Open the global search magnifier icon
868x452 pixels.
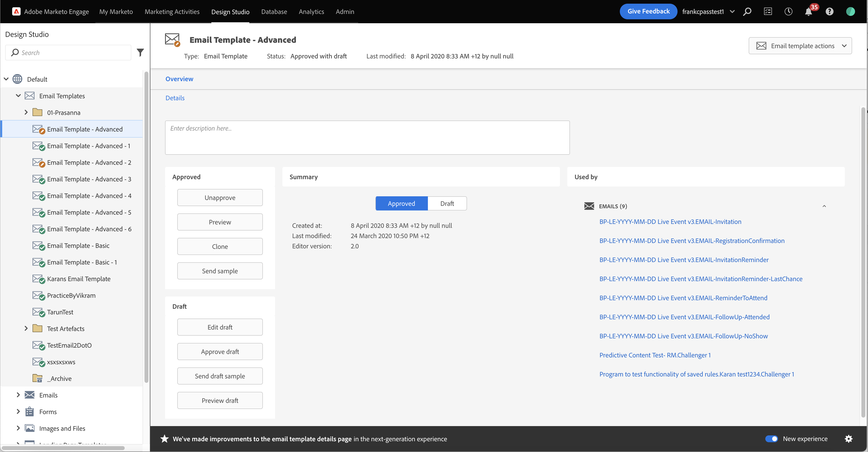(747, 11)
